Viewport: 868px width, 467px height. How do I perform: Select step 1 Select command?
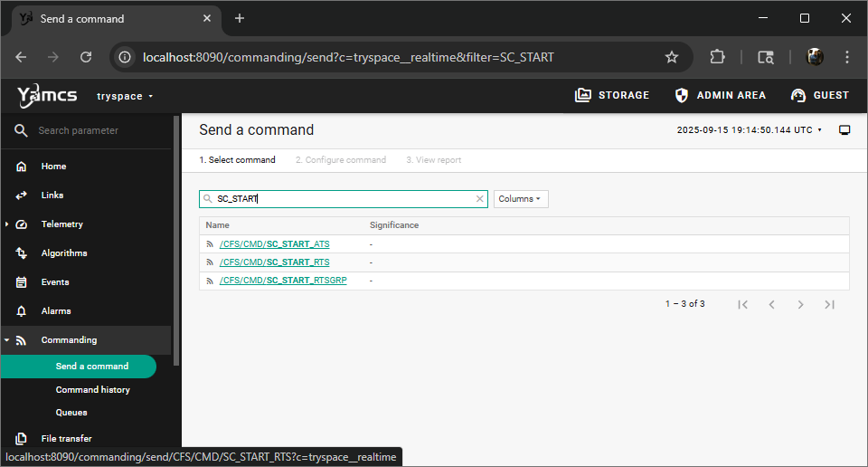(x=237, y=159)
